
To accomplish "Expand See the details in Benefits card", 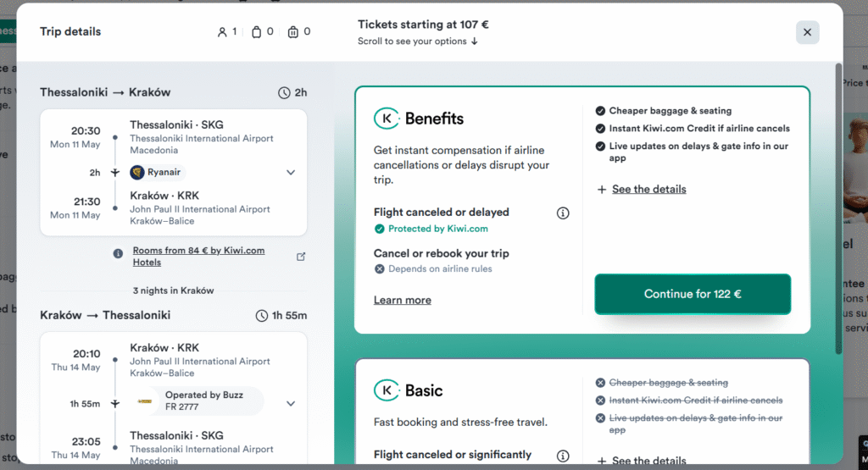I will [641, 189].
